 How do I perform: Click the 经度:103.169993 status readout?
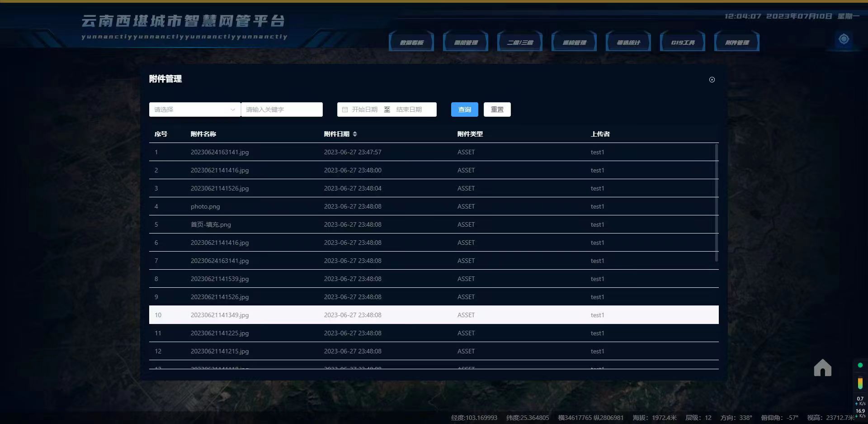tap(474, 418)
